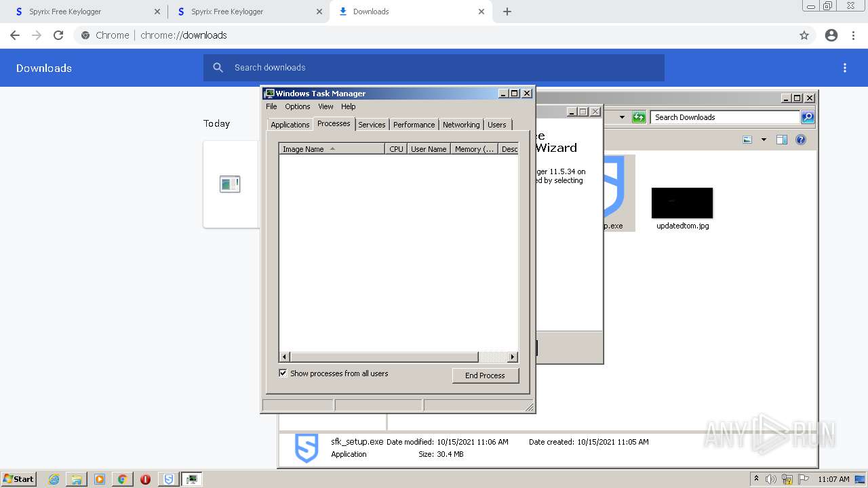The image size is (868, 488).
Task: Switch to the Applications tab in Task Manager
Action: pos(290,125)
